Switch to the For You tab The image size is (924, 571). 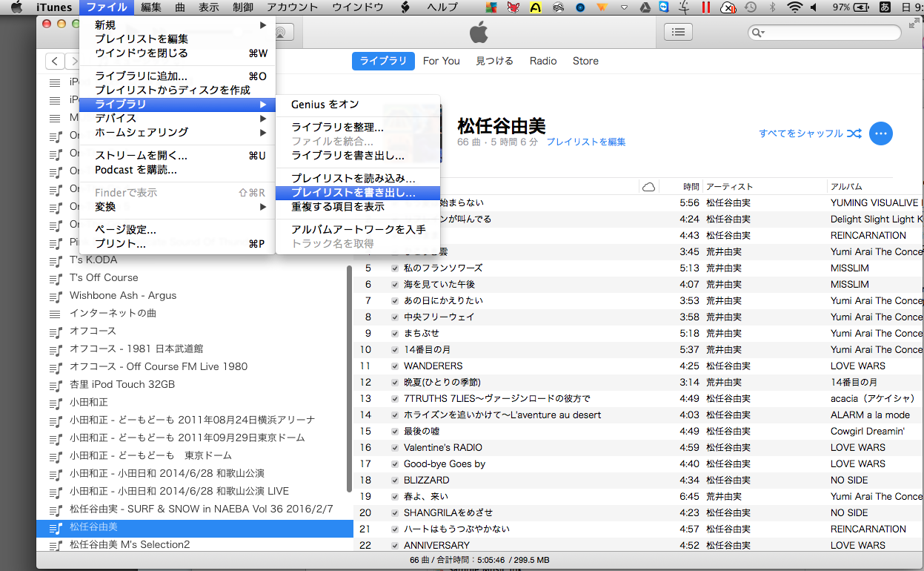(x=441, y=61)
